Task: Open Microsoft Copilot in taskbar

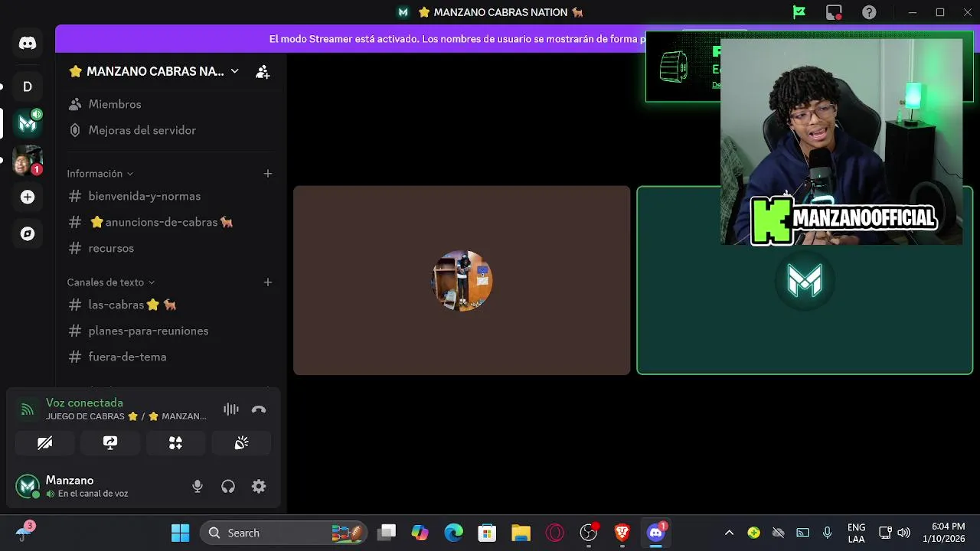Action: pyautogui.click(x=420, y=533)
